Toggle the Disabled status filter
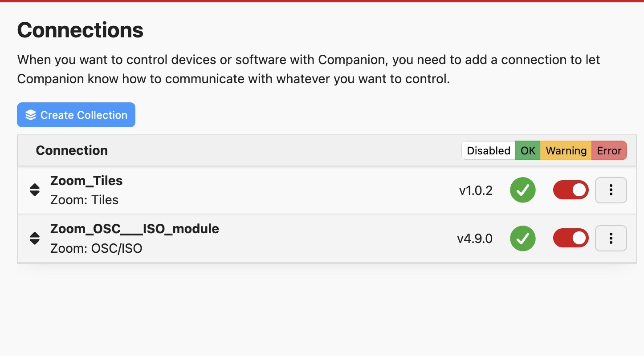 tap(489, 150)
